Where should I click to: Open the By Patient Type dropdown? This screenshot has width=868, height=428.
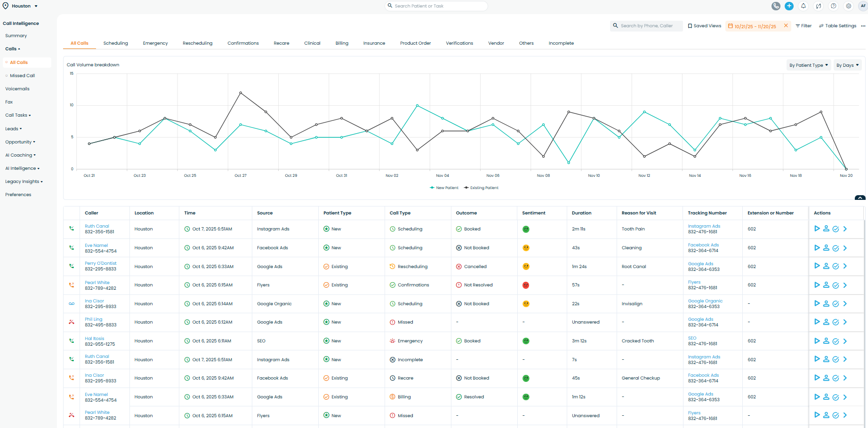tap(808, 65)
